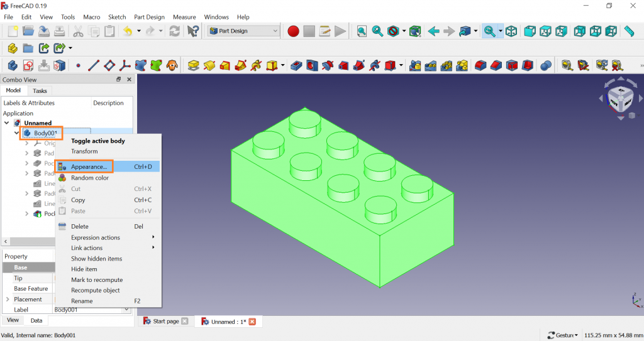The width and height of the screenshot is (644, 341).
Task: Click the Fit All zoom icon
Action: [x=362, y=31]
